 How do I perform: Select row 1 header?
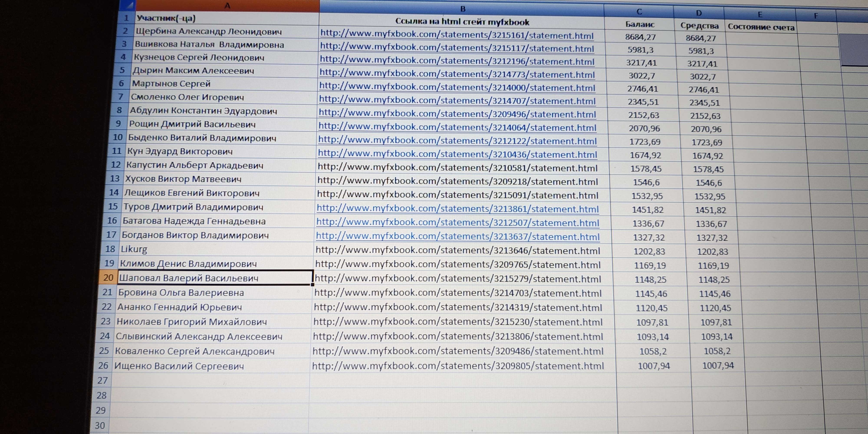(126, 18)
